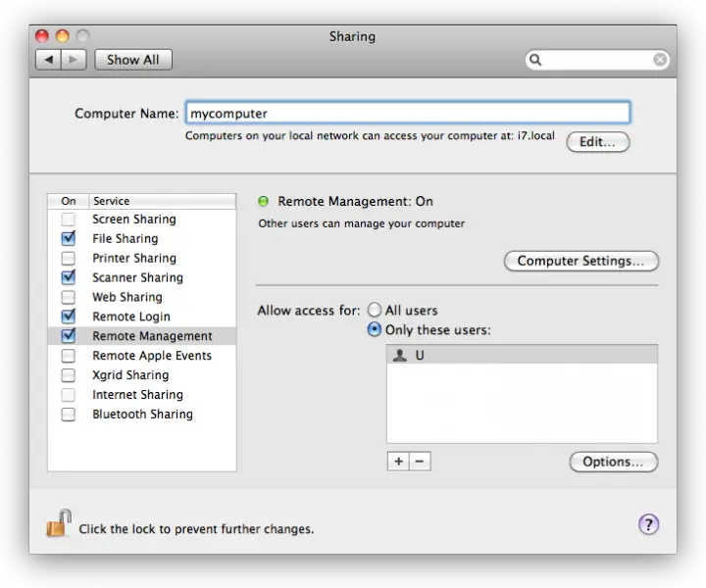This screenshot has height=588, width=706.
Task: Enable the Remote Apple Events checkbox
Action: pos(69,356)
